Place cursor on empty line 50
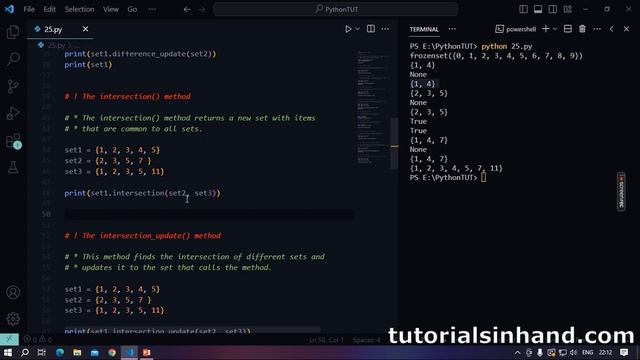The height and width of the screenshot is (360, 640). (209, 214)
